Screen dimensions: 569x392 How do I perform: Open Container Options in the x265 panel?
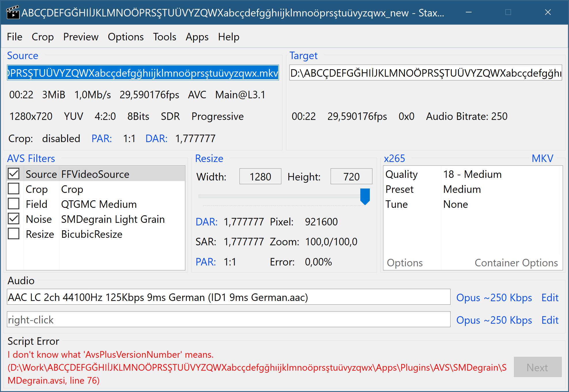click(x=516, y=263)
